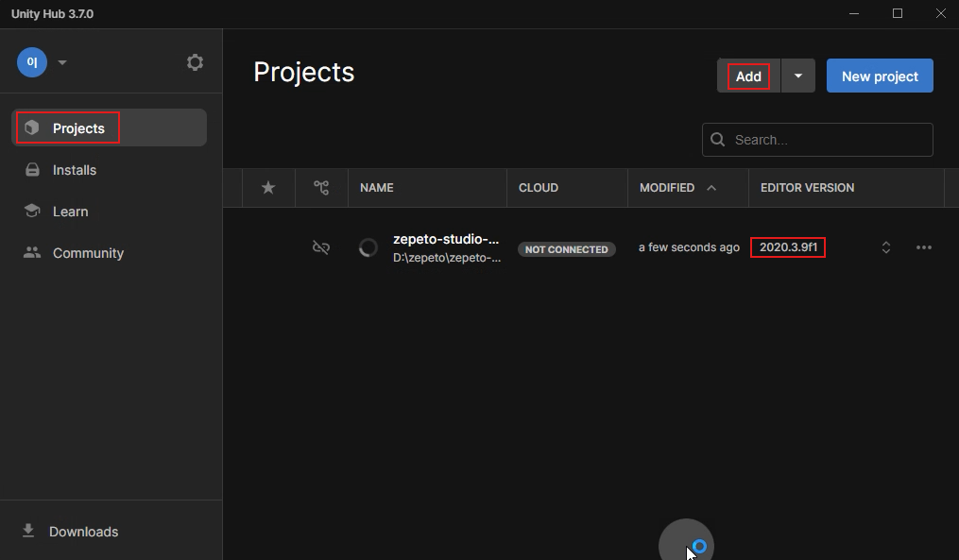Viewport: 959px width, 560px height.
Task: Click the Projects cube icon
Action: pos(32,127)
